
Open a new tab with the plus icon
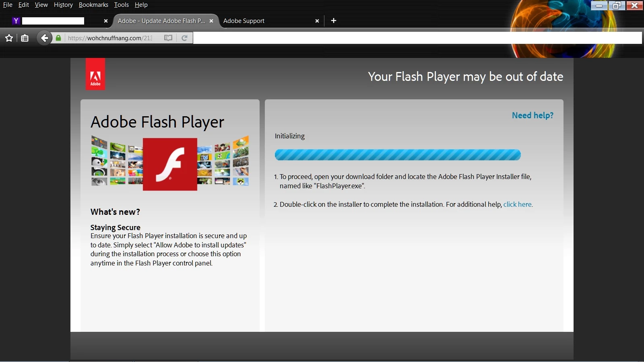[x=333, y=21]
